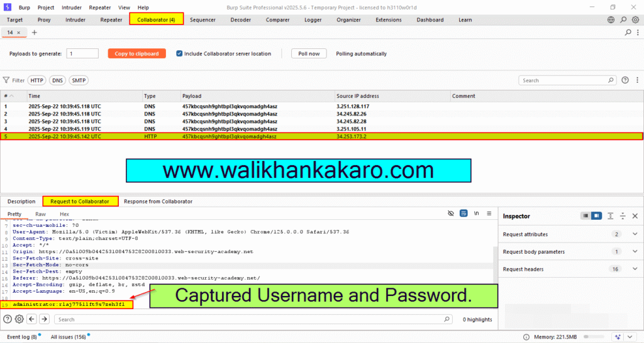Select interaction row 1 from 3.251.128.117
This screenshot has height=343, width=644.
[321, 106]
